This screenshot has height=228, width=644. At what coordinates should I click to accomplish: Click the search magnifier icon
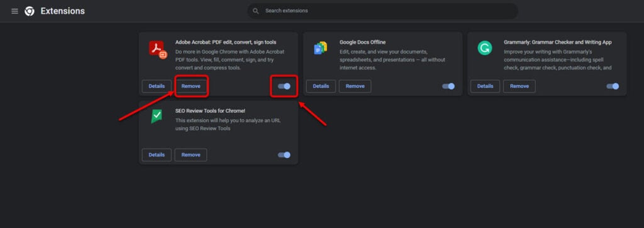(255, 11)
